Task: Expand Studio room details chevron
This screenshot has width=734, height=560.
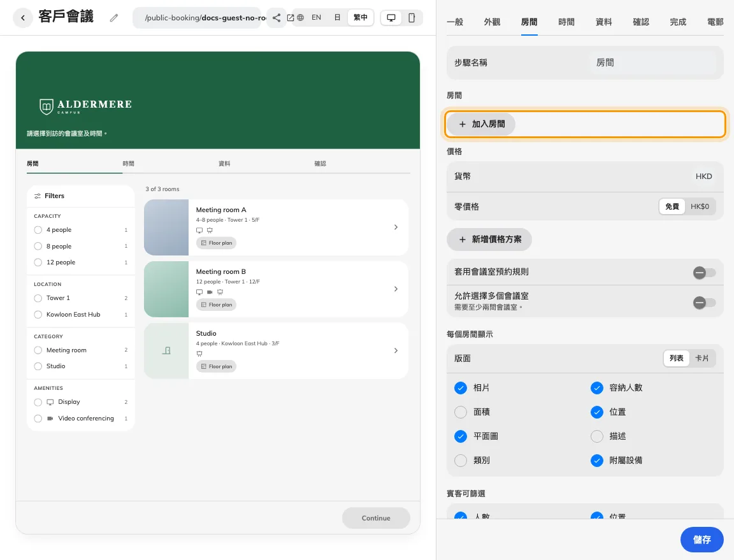Action: pos(396,350)
